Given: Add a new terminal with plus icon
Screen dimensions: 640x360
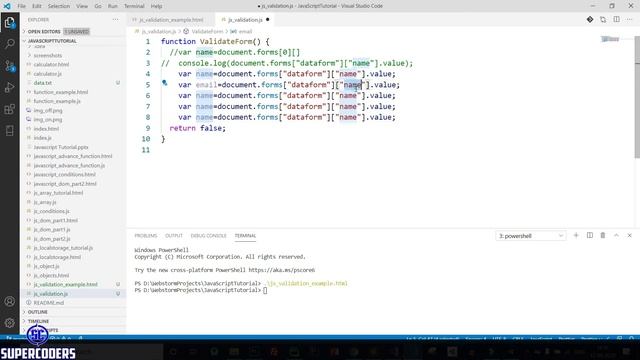Looking at the screenshot, I should pos(576,236).
